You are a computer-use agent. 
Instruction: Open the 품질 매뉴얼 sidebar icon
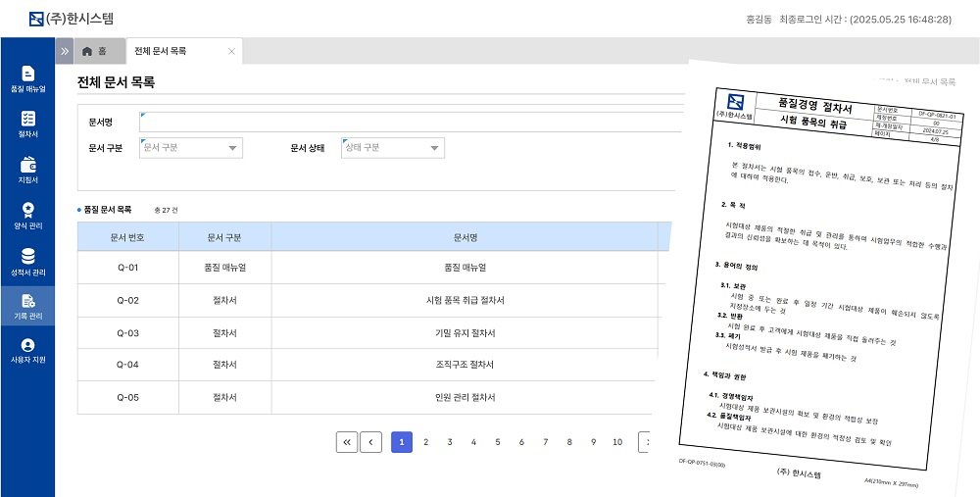[28, 74]
